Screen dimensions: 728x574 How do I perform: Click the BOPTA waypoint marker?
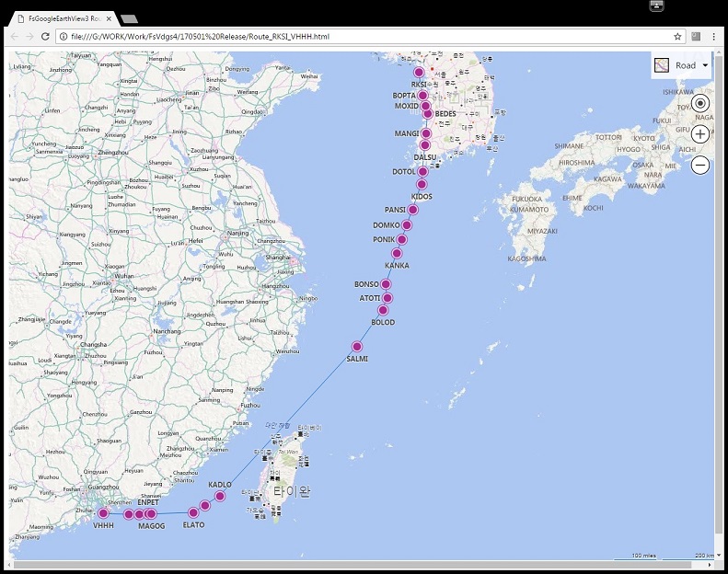click(x=422, y=96)
